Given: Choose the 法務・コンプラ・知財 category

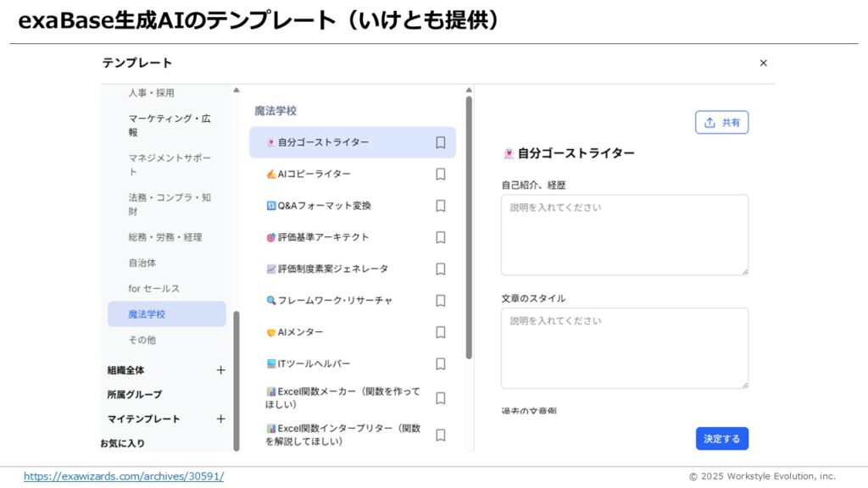Looking at the screenshot, I should (170, 204).
